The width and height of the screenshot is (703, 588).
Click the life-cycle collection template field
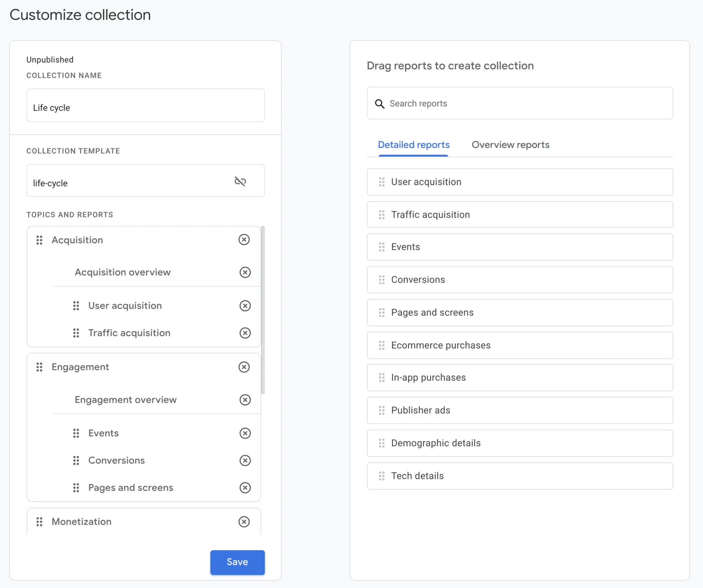click(x=146, y=181)
